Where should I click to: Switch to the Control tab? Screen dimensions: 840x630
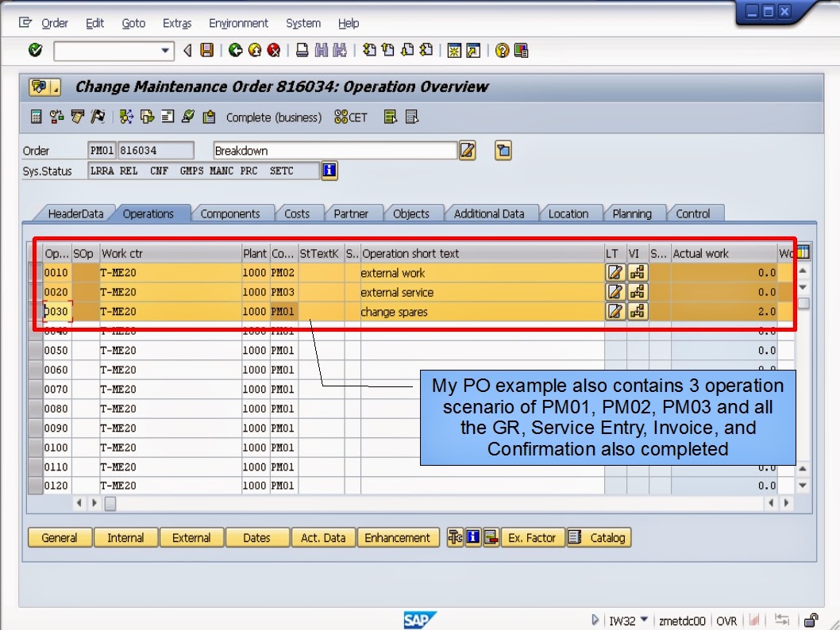(x=692, y=213)
